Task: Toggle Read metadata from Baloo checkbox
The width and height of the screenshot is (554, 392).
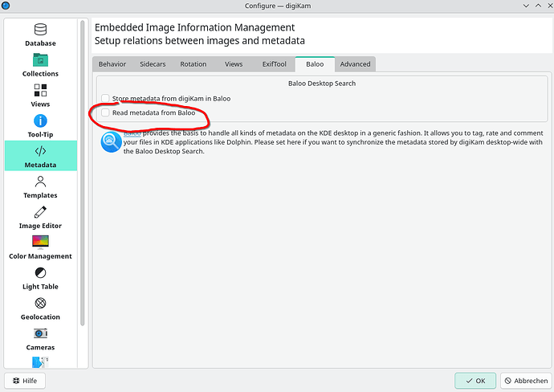Action: coord(105,113)
